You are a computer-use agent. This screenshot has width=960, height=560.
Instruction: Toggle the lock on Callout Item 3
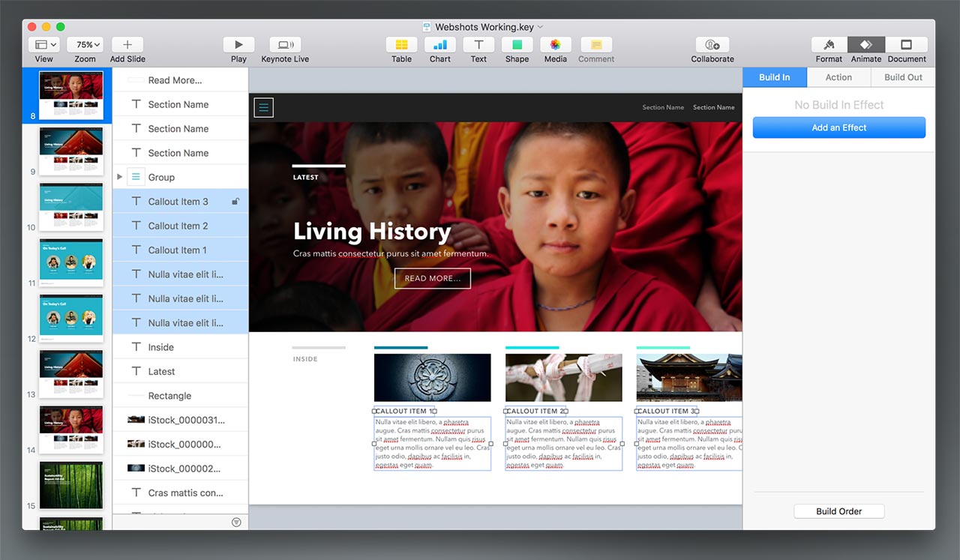(x=235, y=202)
